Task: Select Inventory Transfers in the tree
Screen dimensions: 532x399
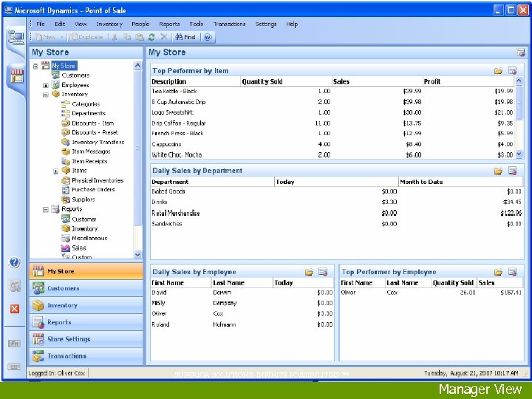Action: [x=98, y=142]
